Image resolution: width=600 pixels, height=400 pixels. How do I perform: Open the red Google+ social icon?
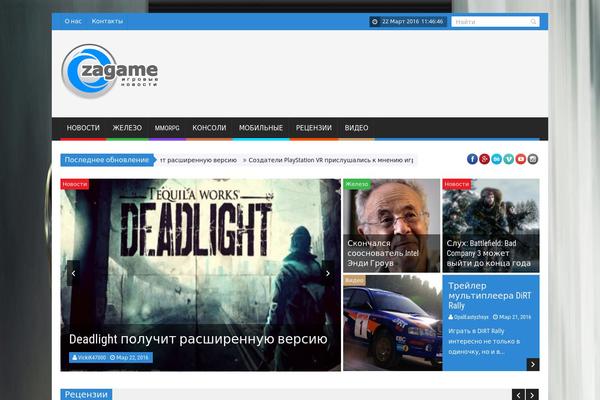pyautogui.click(x=484, y=159)
